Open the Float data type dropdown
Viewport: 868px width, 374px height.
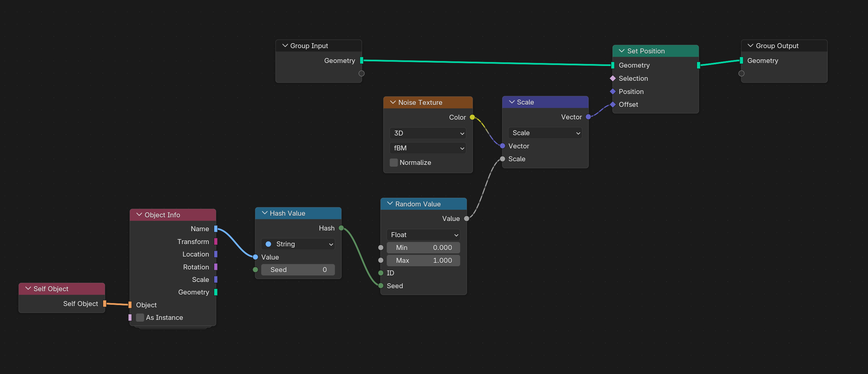423,235
